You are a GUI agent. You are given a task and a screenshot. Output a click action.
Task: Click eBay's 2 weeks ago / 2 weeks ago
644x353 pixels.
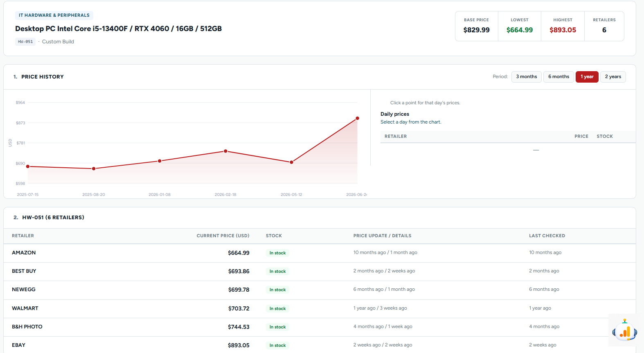pos(383,345)
